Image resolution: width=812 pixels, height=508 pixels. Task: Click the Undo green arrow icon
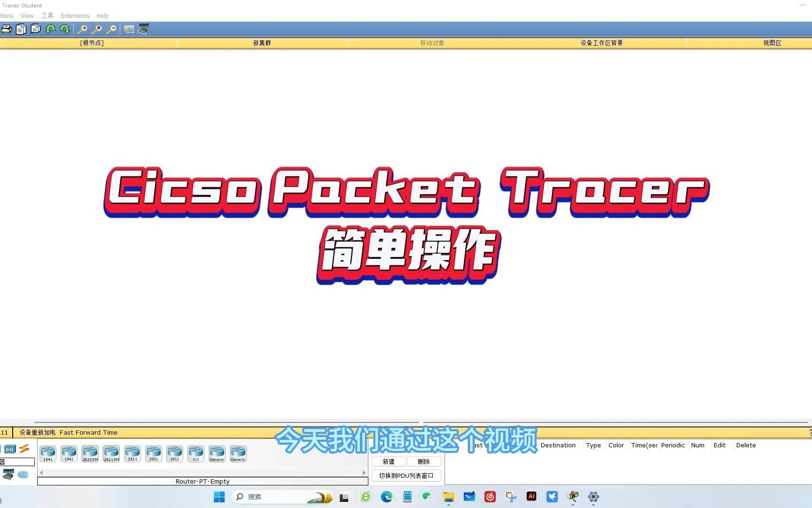pyautogui.click(x=50, y=29)
